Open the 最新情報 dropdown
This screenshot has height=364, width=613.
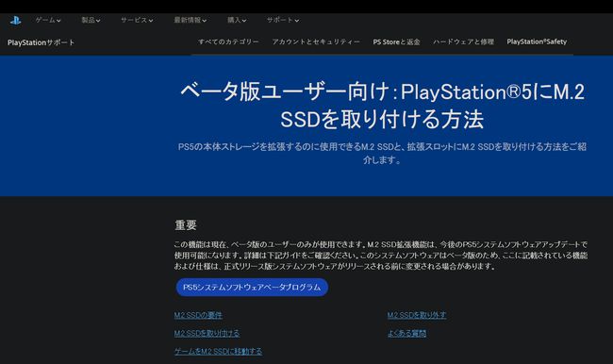pyautogui.click(x=191, y=20)
